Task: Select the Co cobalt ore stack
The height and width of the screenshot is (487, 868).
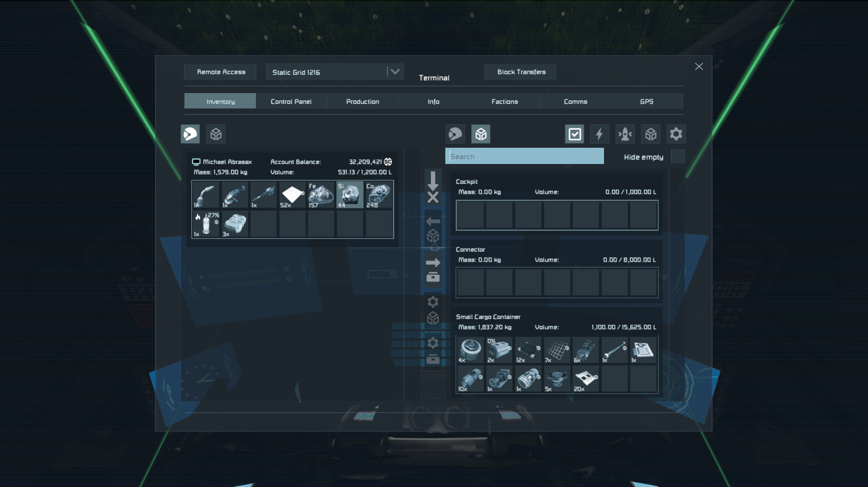Action: pos(378,195)
